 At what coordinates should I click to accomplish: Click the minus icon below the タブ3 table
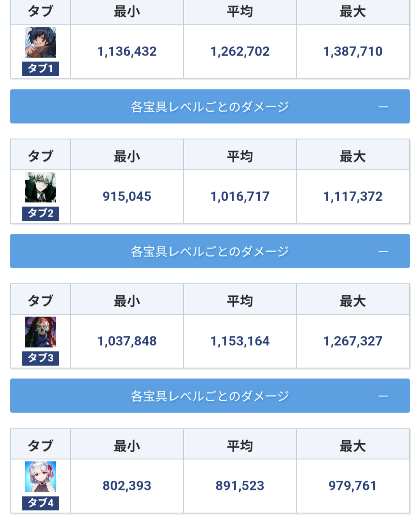(383, 396)
